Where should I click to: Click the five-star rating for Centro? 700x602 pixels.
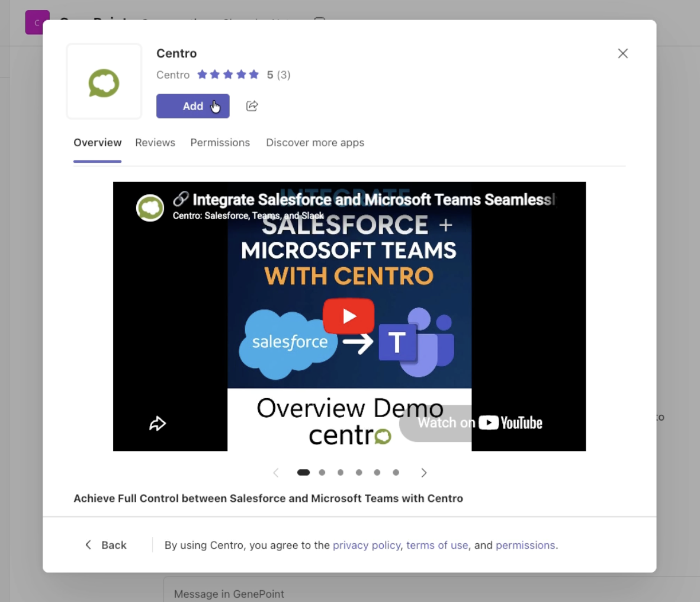tap(227, 75)
